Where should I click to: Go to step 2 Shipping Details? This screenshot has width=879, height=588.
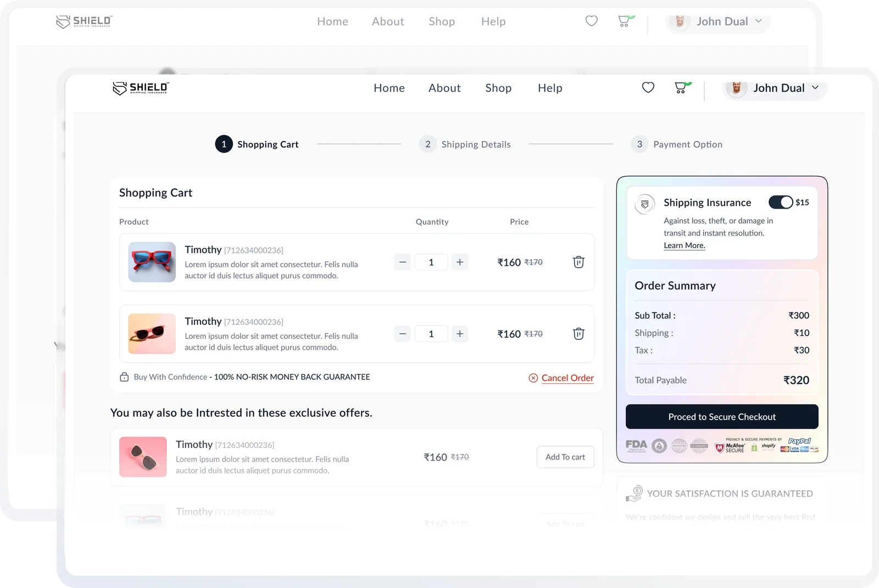pyautogui.click(x=465, y=144)
